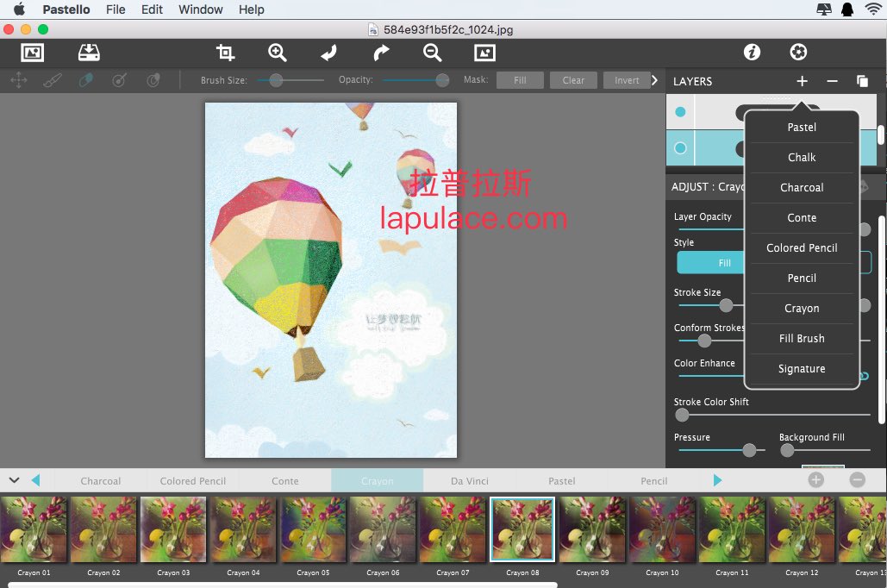The image size is (887, 588).
Task: Add a new layer with plus icon
Action: click(802, 81)
